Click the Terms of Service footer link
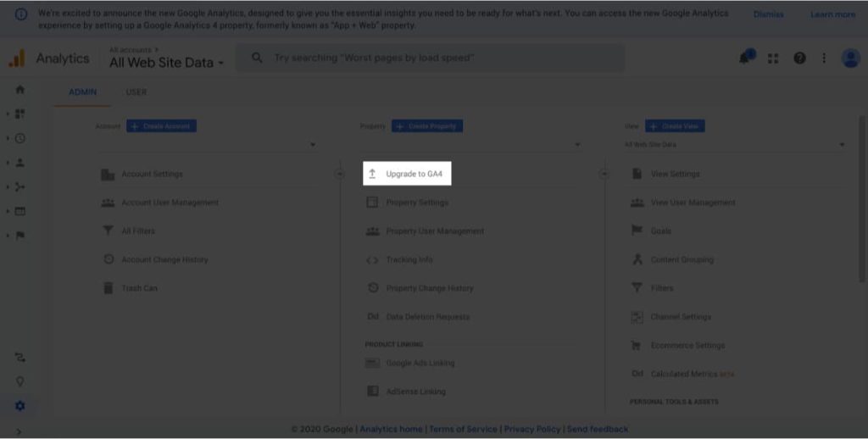The image size is (868, 439). tap(463, 429)
